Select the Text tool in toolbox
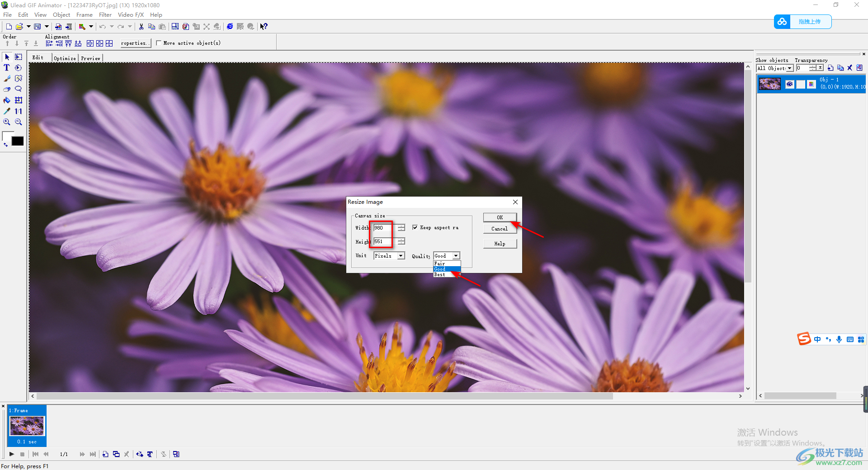 (7, 68)
